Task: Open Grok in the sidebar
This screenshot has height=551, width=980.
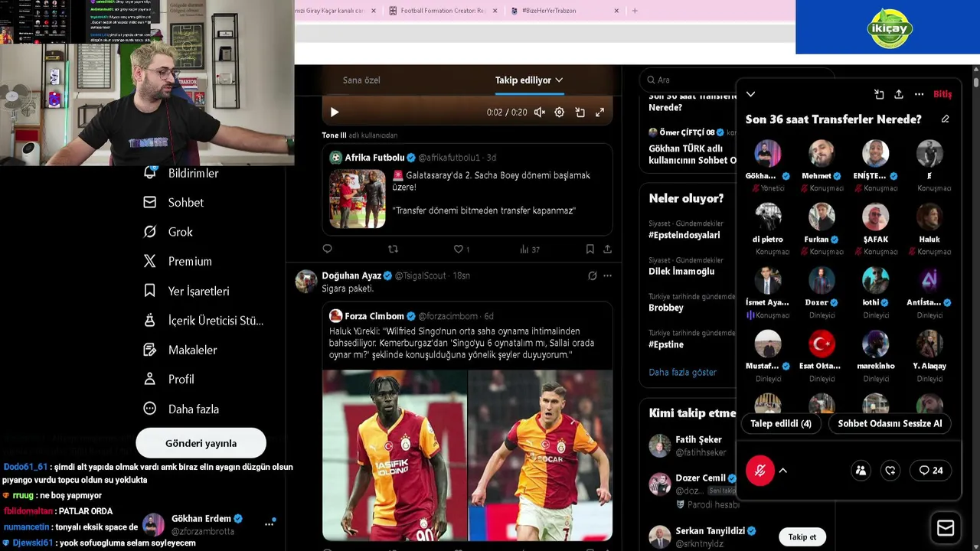Action: [x=168, y=232]
